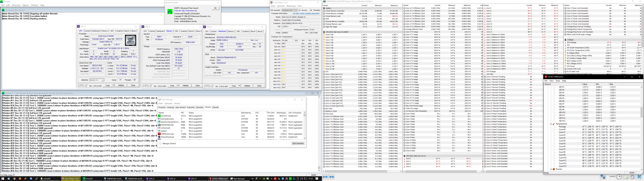
Task: Click OK in About Prime95 dialog
Action: [x=215, y=8]
